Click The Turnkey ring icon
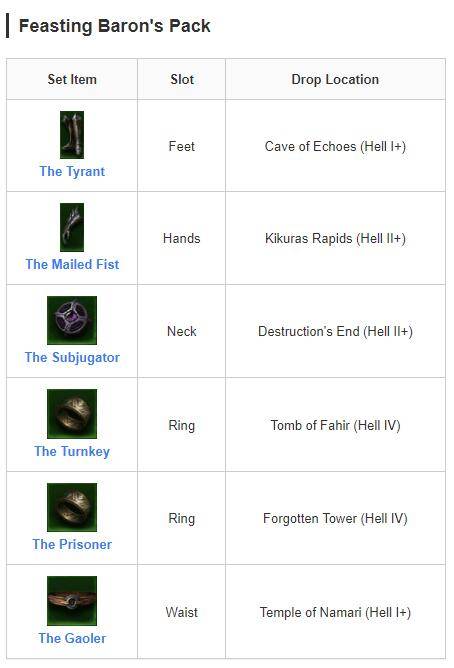The image size is (454, 668). click(72, 413)
